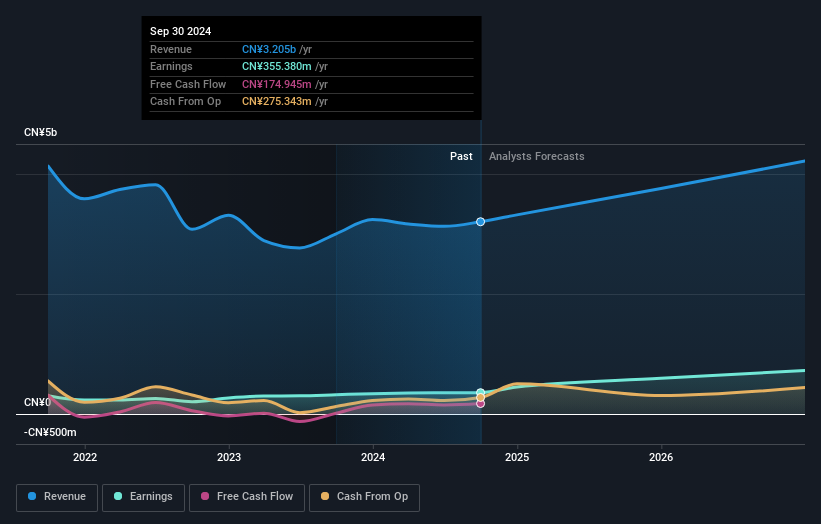Toggle the Free Cash Flow legend button
The width and height of the screenshot is (821, 524).
click(247, 497)
